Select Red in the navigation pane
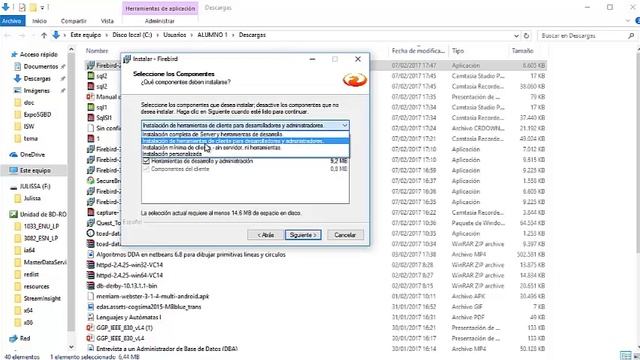This screenshot has width=640, height=360. [x=25, y=338]
